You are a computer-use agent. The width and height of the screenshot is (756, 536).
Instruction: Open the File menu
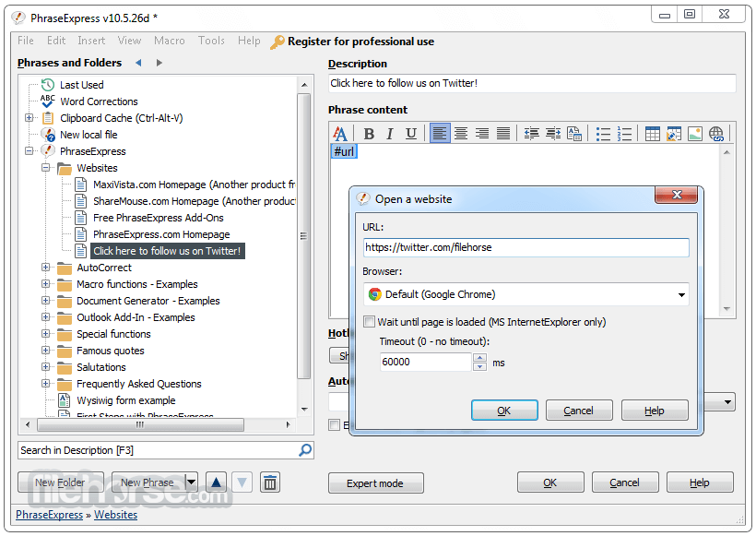click(x=26, y=41)
